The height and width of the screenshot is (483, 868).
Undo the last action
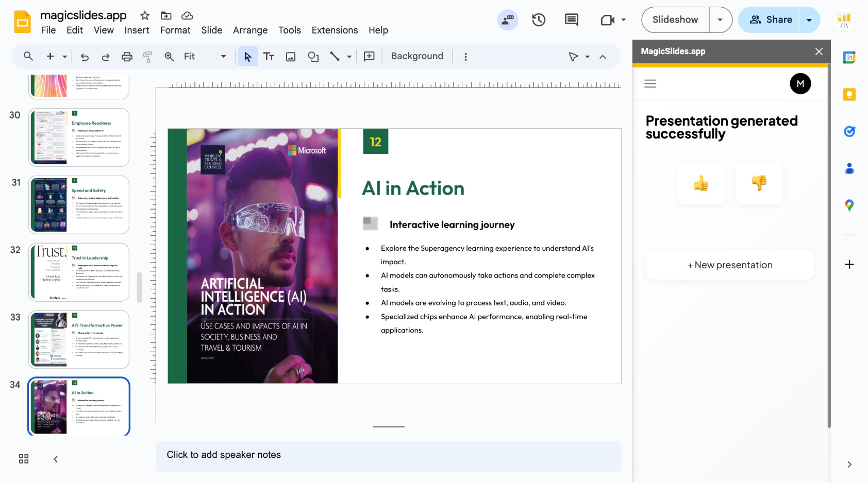coord(85,56)
